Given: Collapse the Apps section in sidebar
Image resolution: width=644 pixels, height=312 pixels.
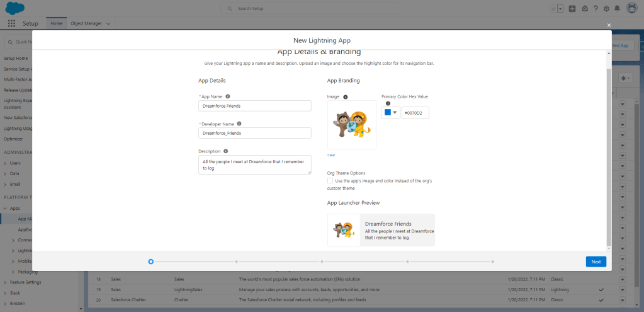Looking at the screenshot, I should tap(5, 208).
